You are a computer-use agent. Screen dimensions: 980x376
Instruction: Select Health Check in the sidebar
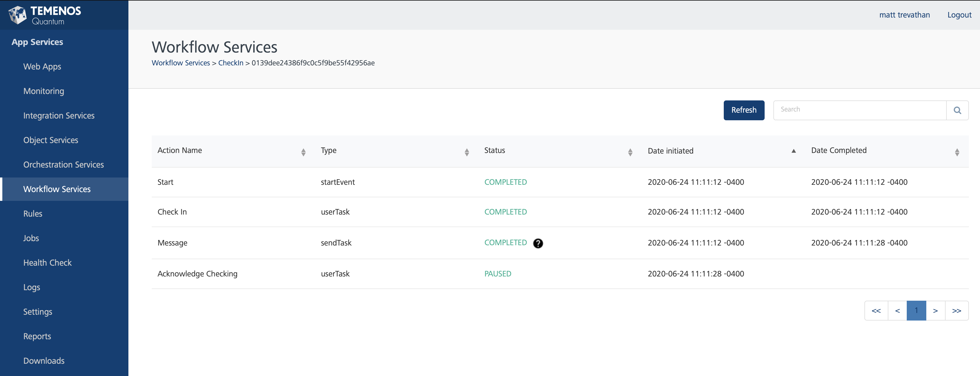[x=47, y=262]
